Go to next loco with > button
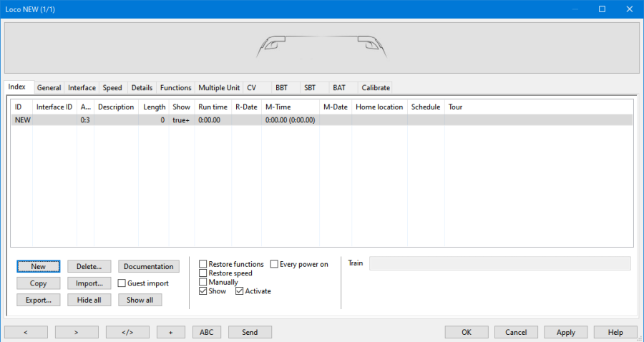This screenshot has width=644, height=342. point(77,332)
